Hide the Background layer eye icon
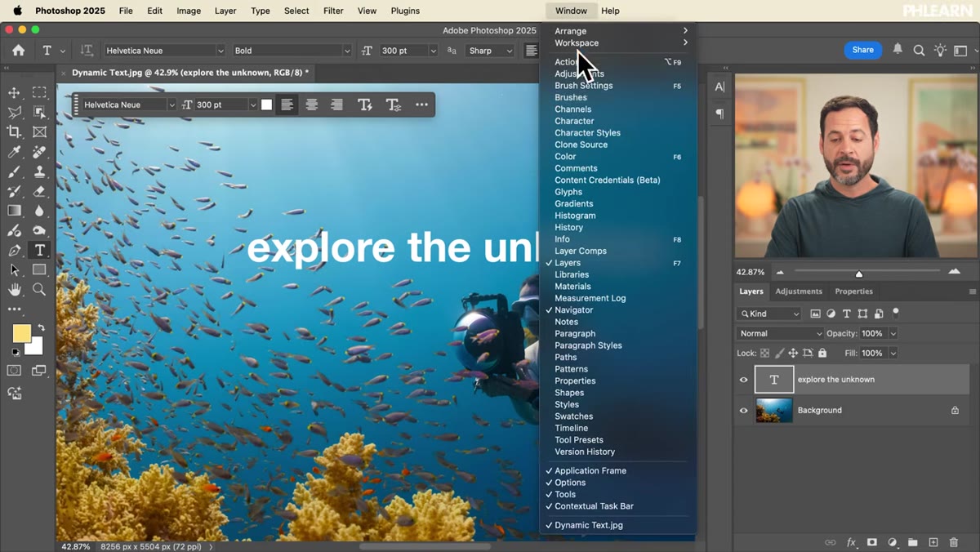980x552 pixels. [x=743, y=411]
